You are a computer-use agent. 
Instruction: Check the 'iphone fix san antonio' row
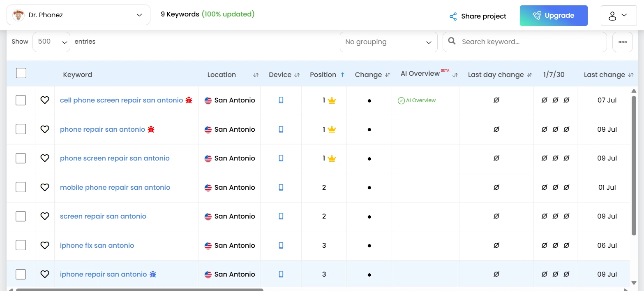(x=21, y=245)
